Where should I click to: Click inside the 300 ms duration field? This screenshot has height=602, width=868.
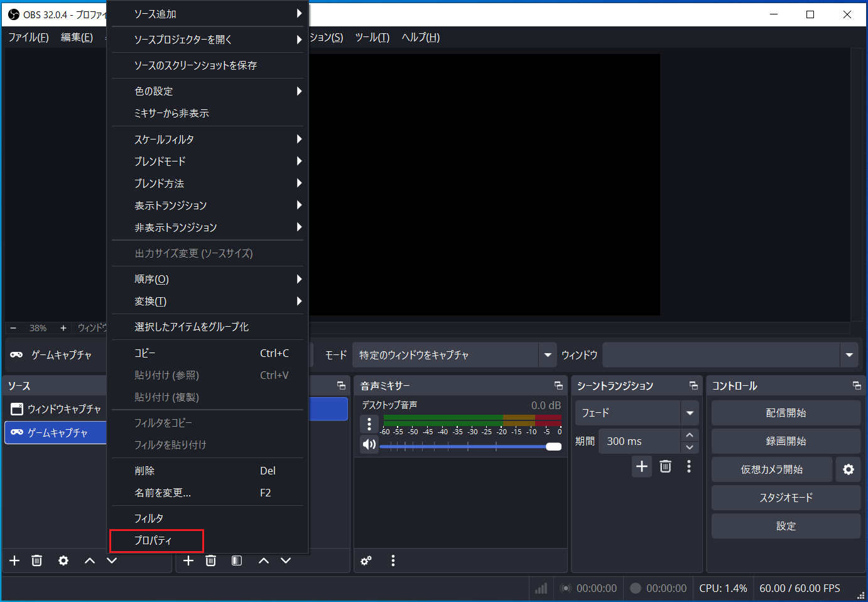click(634, 441)
